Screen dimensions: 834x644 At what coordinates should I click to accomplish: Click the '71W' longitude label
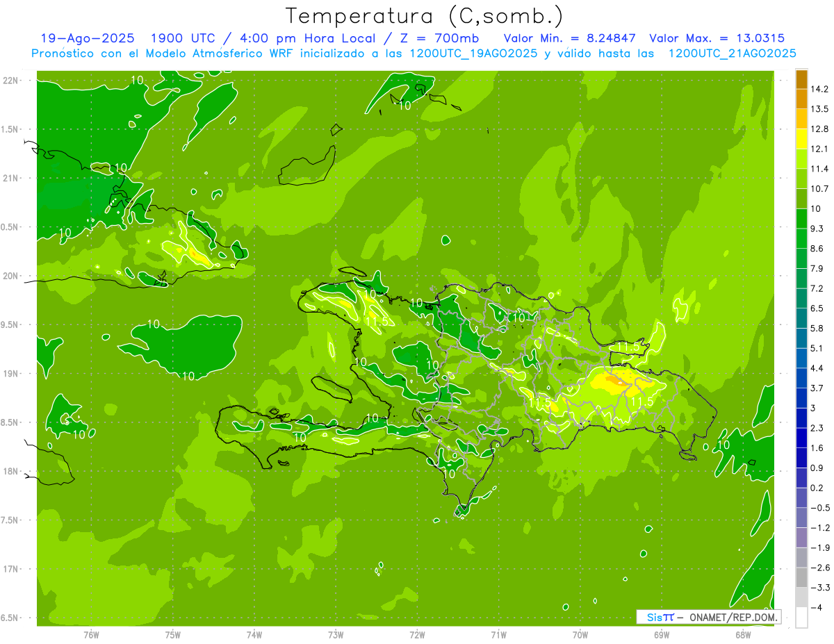click(x=498, y=634)
